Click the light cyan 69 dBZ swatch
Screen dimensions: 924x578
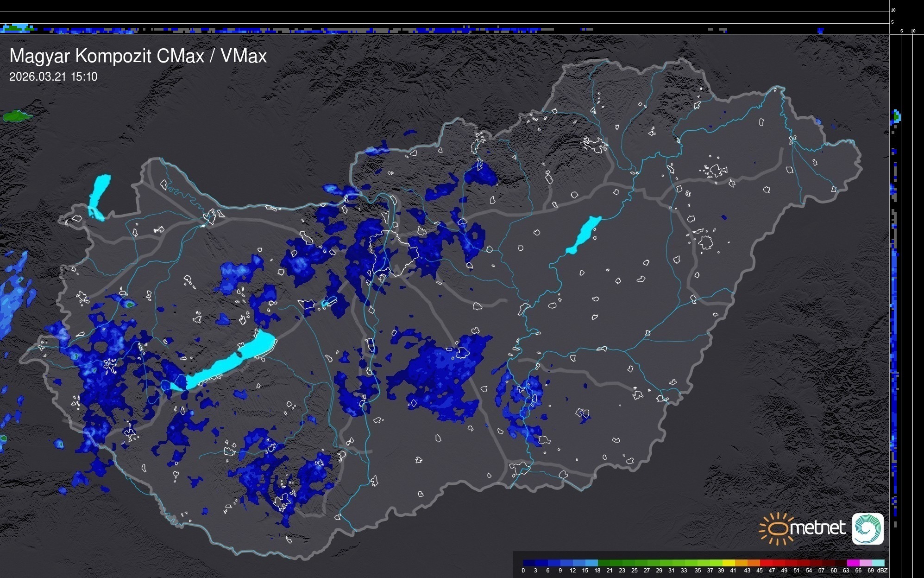[x=878, y=563]
